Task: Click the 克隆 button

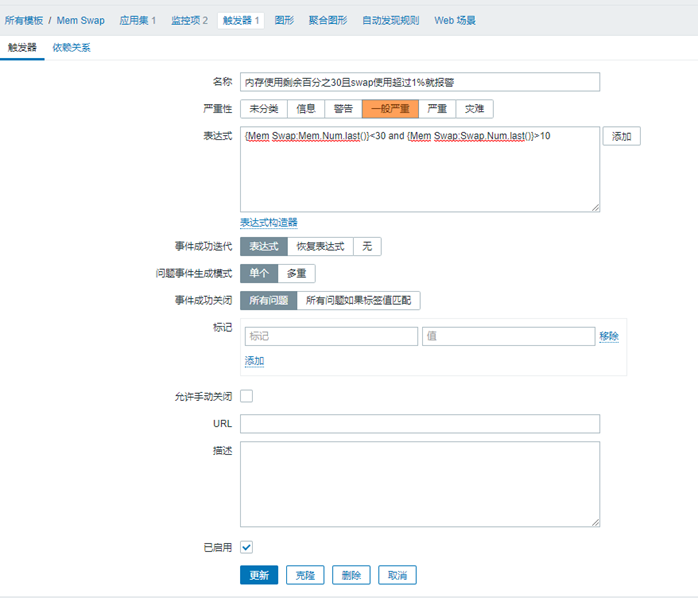Action: click(x=305, y=575)
